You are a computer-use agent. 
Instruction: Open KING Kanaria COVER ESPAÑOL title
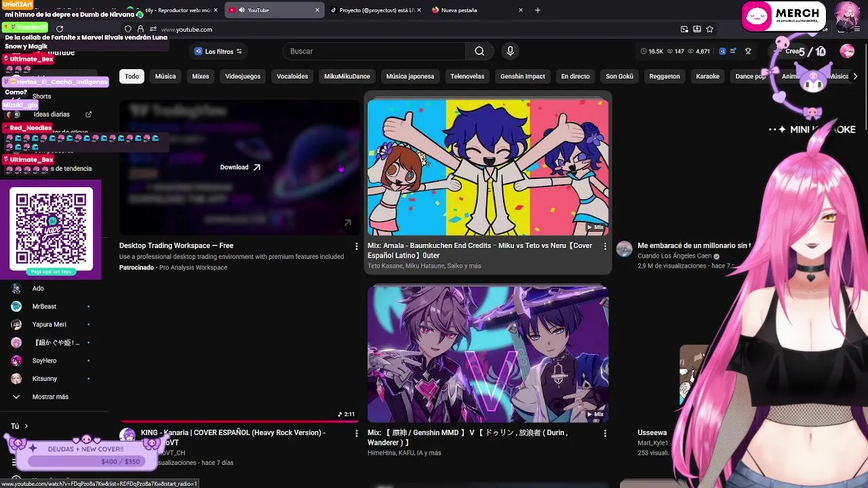coord(233,437)
